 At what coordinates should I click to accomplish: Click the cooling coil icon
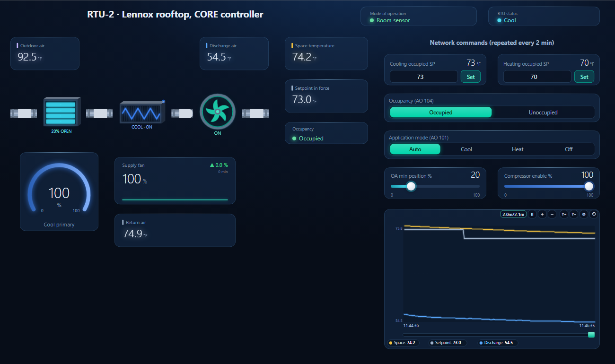pyautogui.click(x=142, y=113)
